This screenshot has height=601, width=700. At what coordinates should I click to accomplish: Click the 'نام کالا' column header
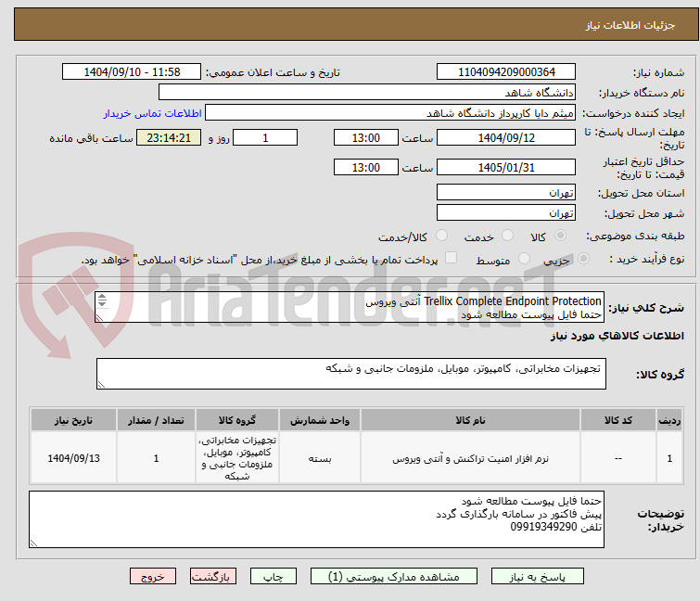pos(470,420)
